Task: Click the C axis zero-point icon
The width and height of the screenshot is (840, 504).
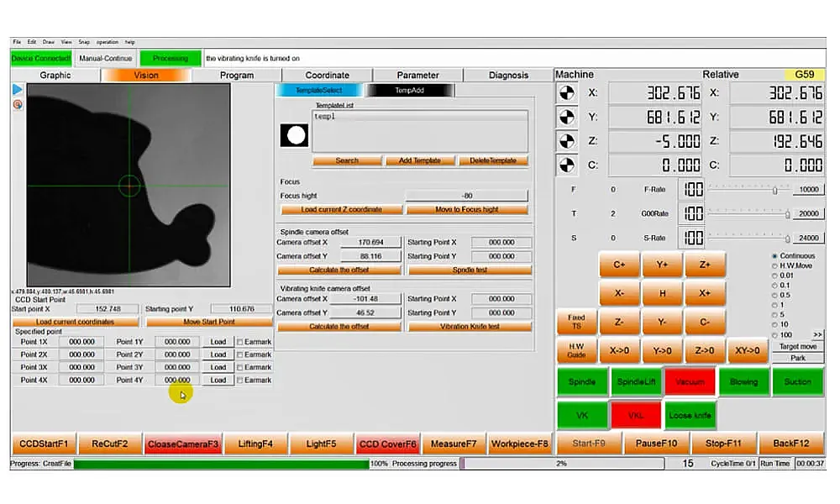Action: 567,165
